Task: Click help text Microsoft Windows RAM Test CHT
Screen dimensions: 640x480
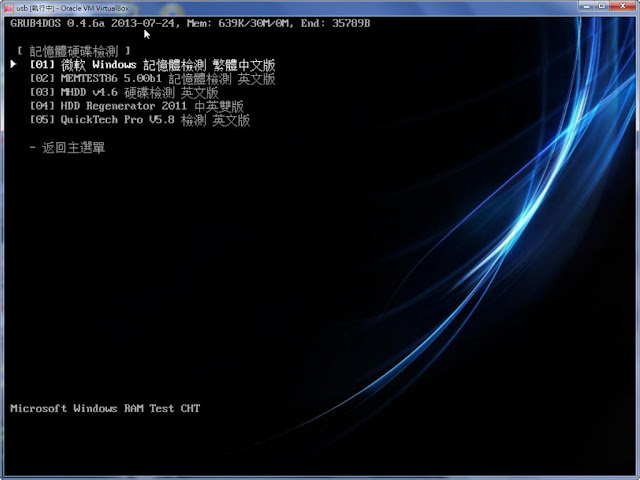Action: [105, 408]
